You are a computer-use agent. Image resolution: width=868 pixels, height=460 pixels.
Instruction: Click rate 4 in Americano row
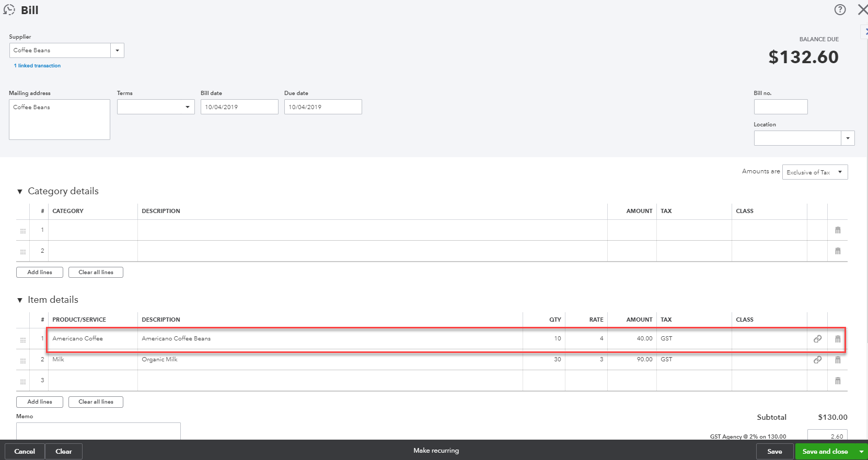click(586, 339)
